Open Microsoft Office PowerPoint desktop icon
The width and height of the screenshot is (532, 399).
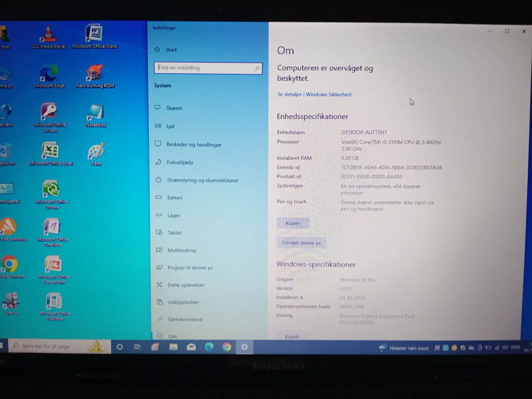(54, 270)
